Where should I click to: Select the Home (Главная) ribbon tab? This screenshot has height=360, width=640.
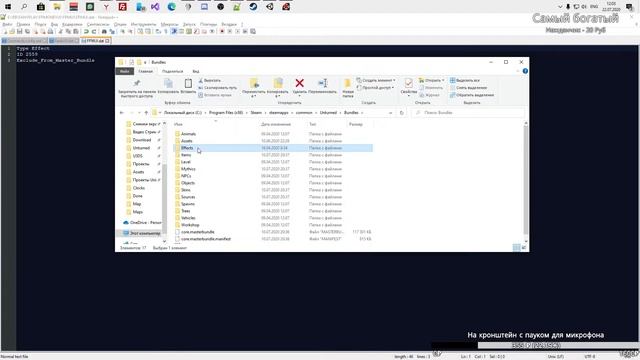pyautogui.click(x=145, y=71)
